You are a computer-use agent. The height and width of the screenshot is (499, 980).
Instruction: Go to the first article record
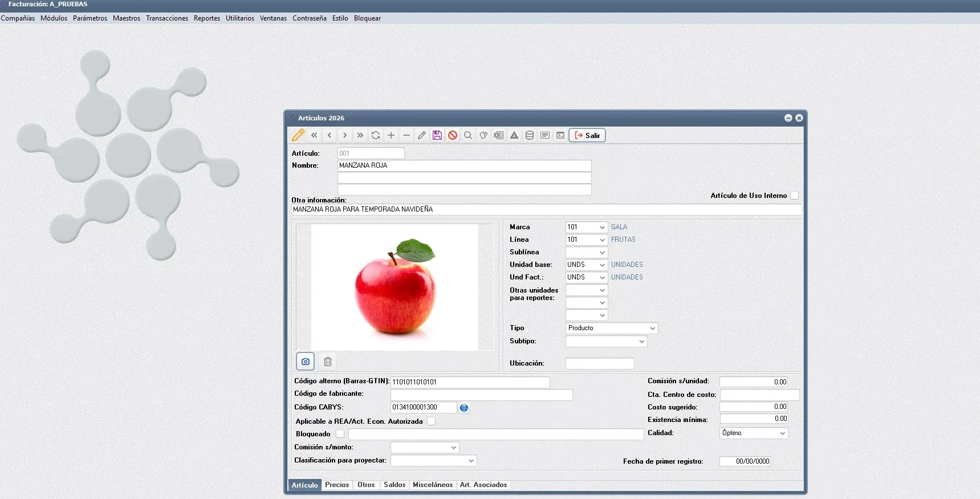(314, 135)
